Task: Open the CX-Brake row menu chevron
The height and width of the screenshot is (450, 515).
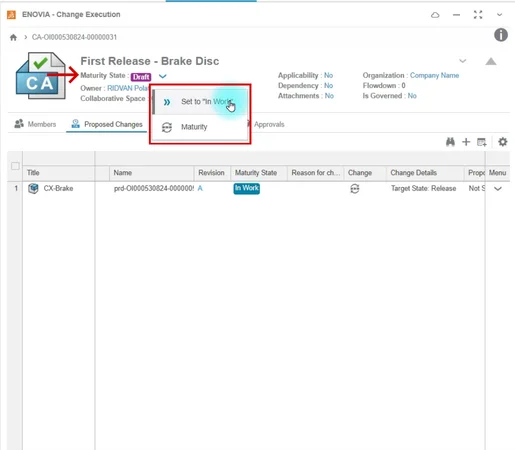Action: pyautogui.click(x=498, y=189)
